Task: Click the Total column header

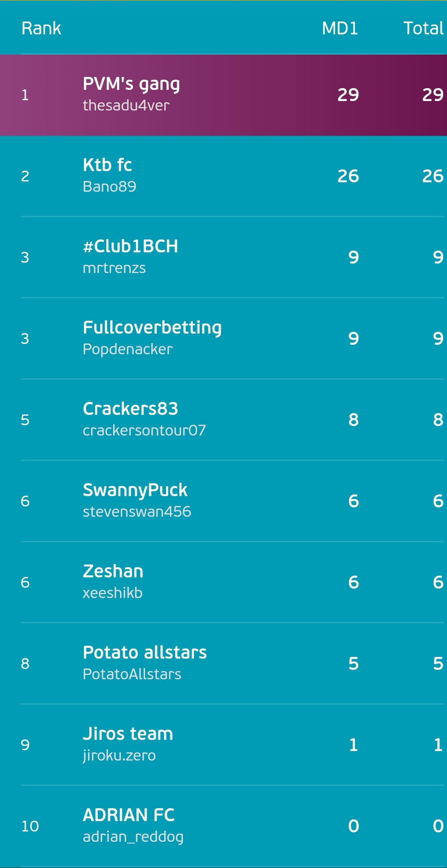Action: click(x=423, y=28)
